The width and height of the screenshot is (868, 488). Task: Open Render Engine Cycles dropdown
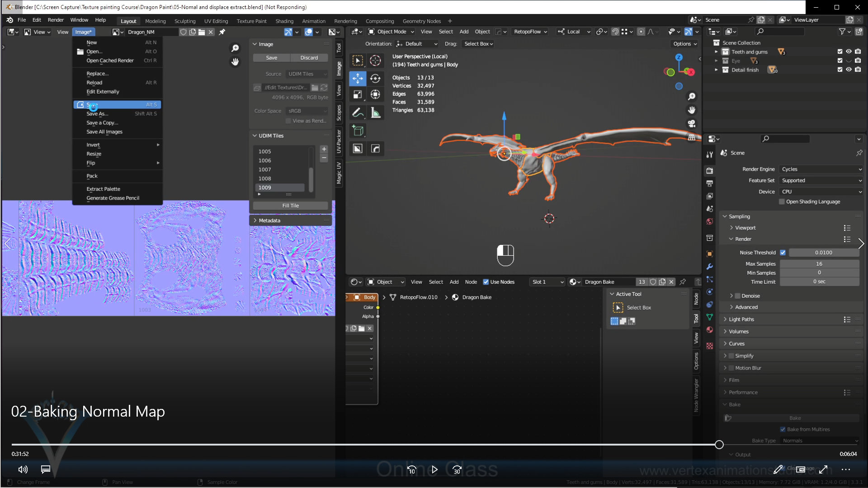[x=821, y=169]
